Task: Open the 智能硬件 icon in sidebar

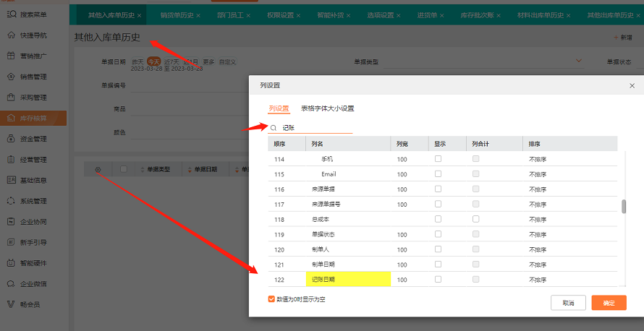Action: [x=10, y=263]
